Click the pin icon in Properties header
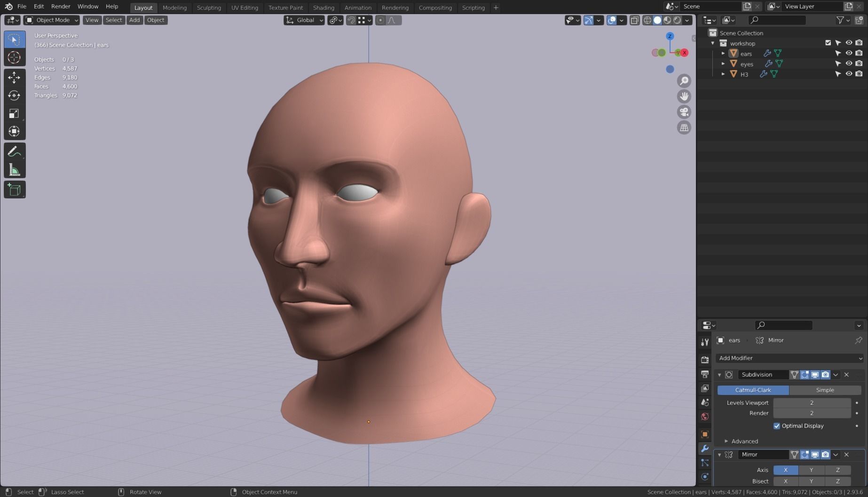The image size is (868, 497). [859, 340]
